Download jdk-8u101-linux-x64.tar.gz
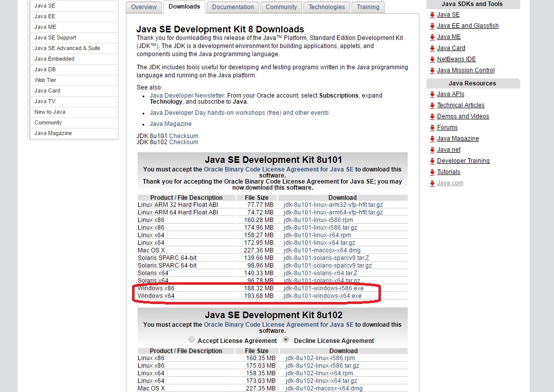 pos(319,243)
